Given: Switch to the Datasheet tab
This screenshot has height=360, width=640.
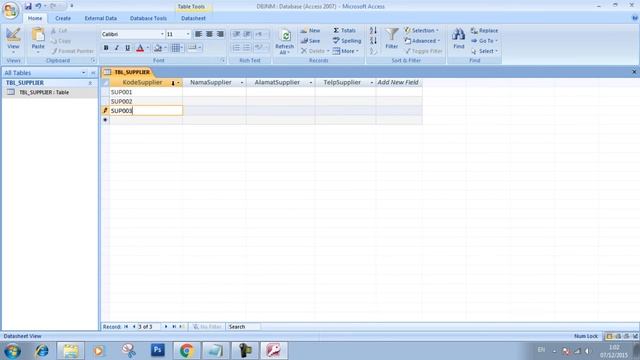Looking at the screenshot, I should click(193, 18).
